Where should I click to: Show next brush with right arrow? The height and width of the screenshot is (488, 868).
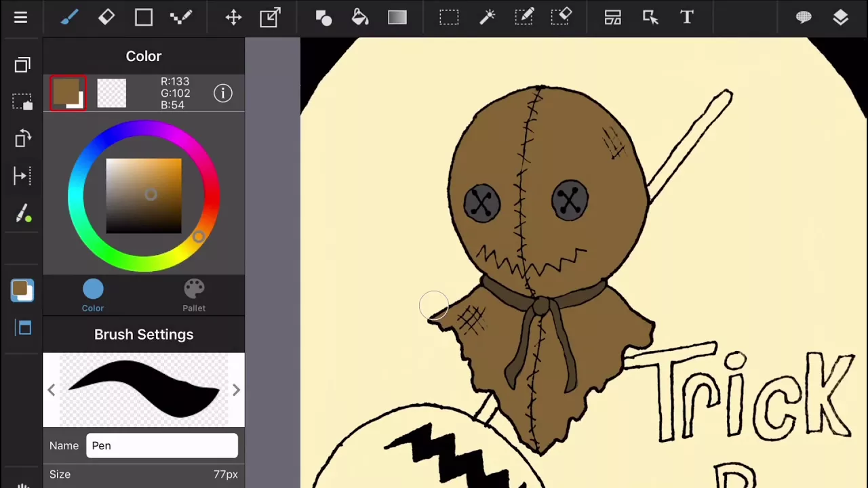pyautogui.click(x=236, y=390)
